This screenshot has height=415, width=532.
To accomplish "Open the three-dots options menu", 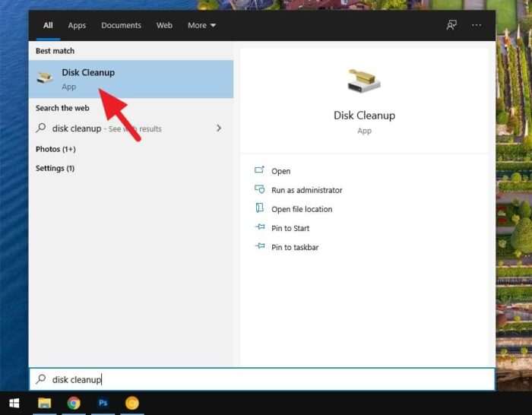I will (477, 25).
